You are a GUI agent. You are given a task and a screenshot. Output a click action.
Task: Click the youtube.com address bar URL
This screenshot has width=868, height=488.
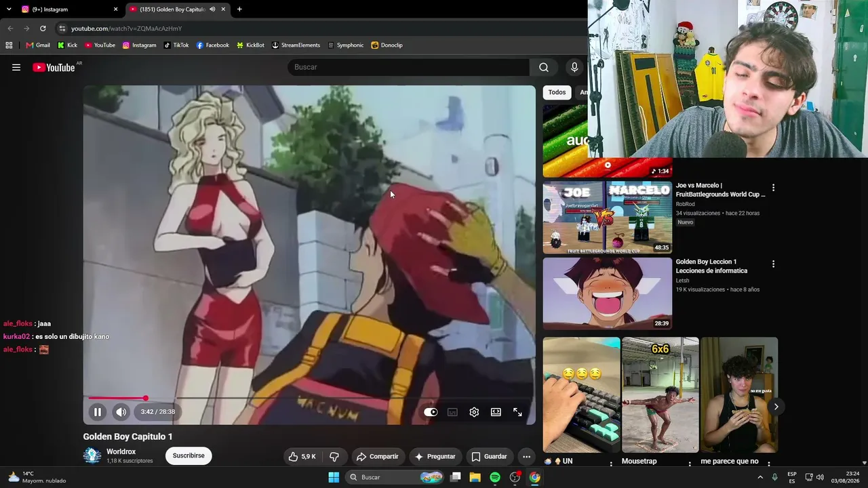coord(127,28)
